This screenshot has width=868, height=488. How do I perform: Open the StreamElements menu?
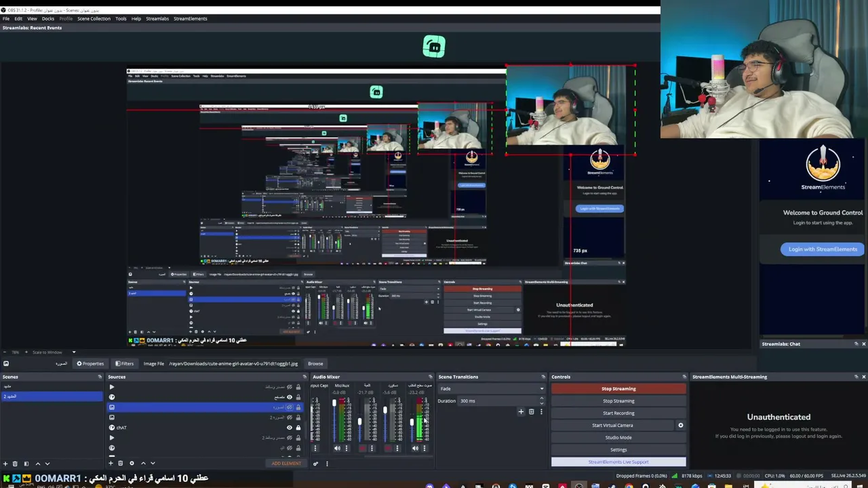[x=191, y=18]
